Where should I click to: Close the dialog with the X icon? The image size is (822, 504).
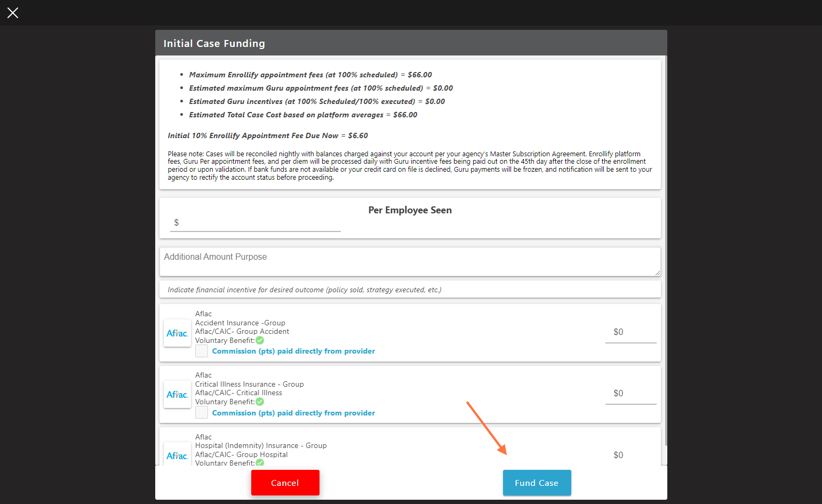click(13, 13)
